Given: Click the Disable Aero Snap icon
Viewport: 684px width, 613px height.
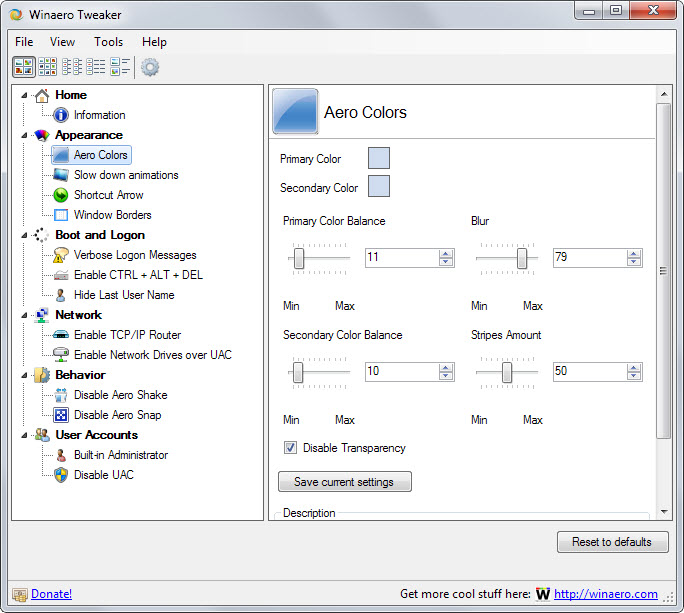Looking at the screenshot, I should click(61, 415).
